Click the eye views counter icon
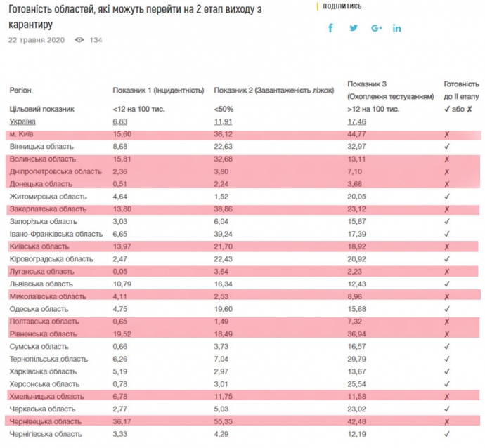Image resolution: width=485 pixels, height=448 pixels. click(x=79, y=40)
